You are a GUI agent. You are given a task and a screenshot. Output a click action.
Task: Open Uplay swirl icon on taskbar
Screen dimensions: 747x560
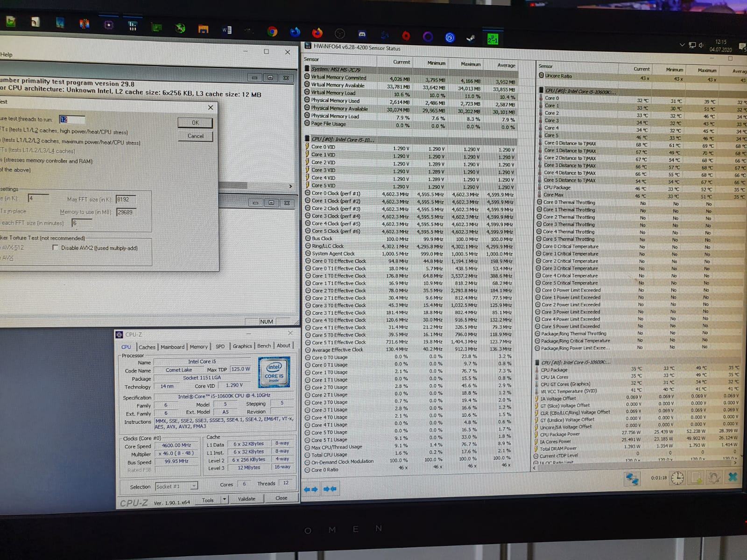(450, 37)
